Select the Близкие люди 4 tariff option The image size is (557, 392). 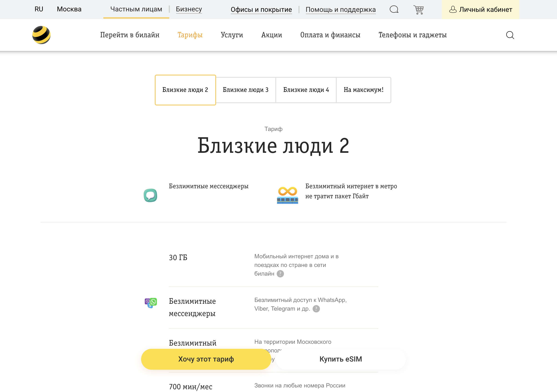point(306,90)
